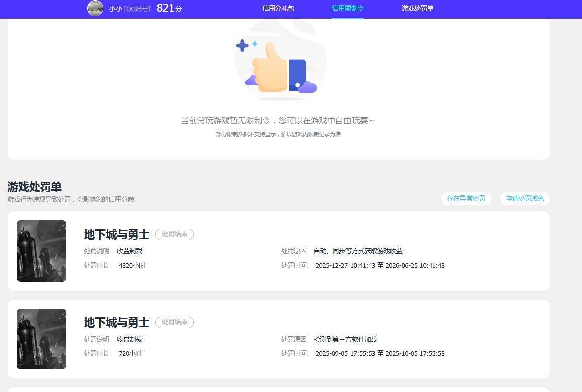The height and width of the screenshot is (392, 582).
Task: Click 处罚结束 badge on 4320小时 record
Action: pyautogui.click(x=174, y=234)
